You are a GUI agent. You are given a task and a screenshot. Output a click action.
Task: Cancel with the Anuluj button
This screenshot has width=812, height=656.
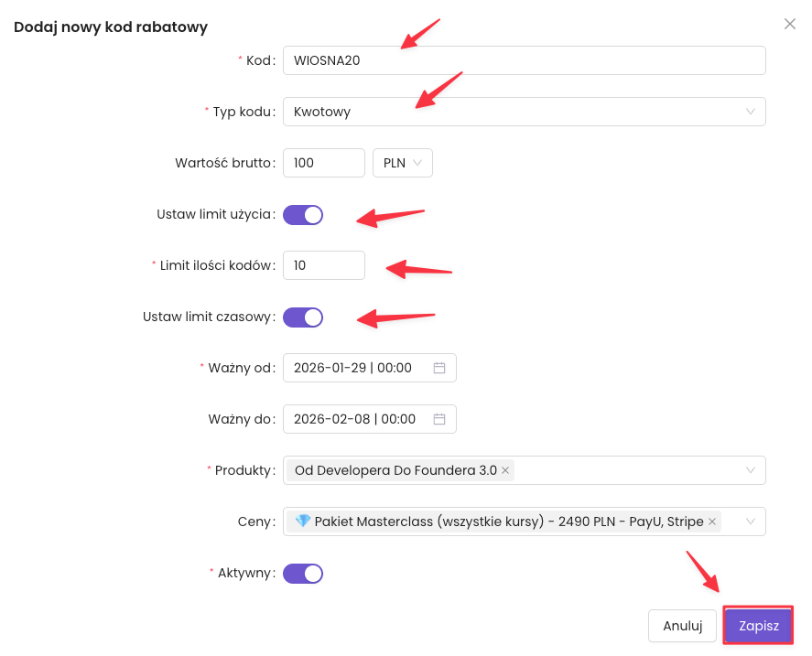click(682, 626)
